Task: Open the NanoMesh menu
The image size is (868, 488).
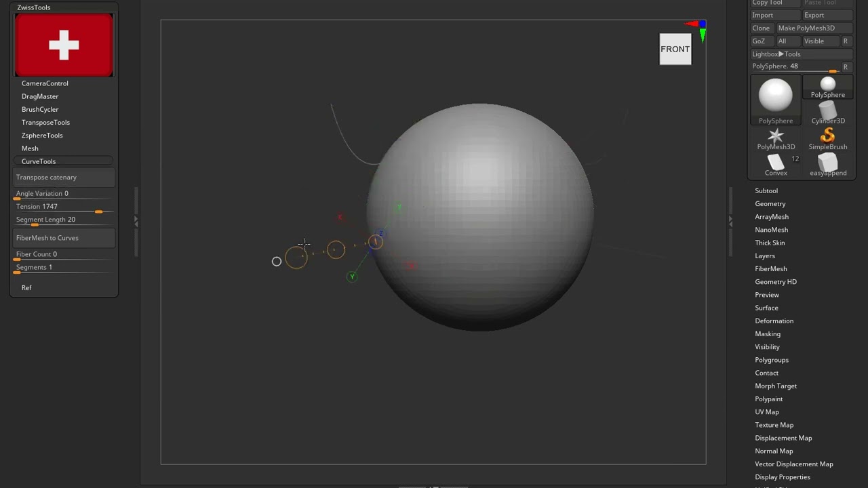Action: [772, 230]
